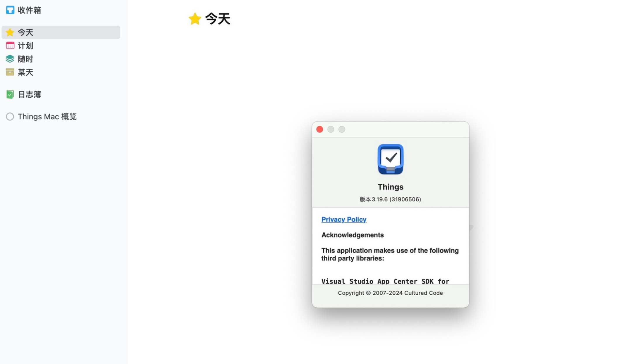Viewport: 617px width, 364px height.
Task: Open Things Mac 概览 overview
Action: [x=47, y=116]
